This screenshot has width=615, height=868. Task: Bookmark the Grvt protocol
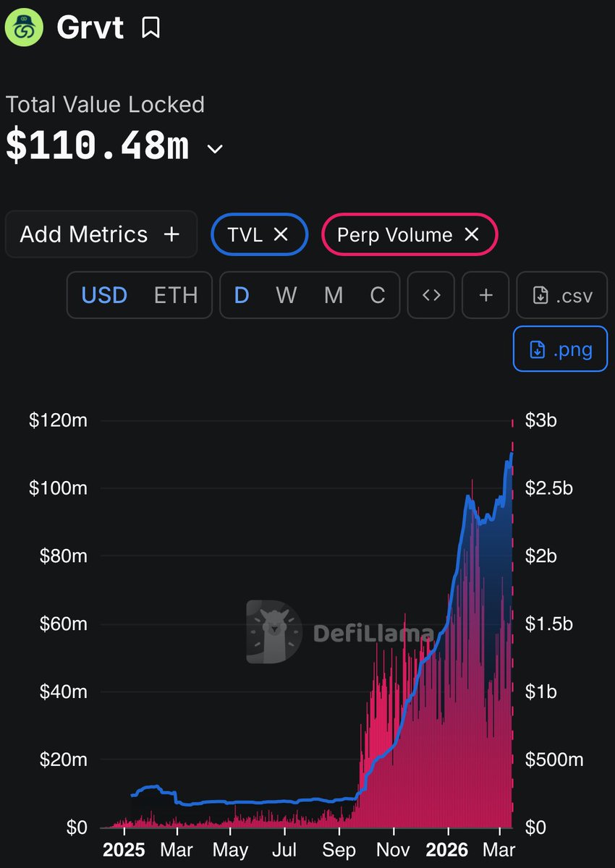150,28
